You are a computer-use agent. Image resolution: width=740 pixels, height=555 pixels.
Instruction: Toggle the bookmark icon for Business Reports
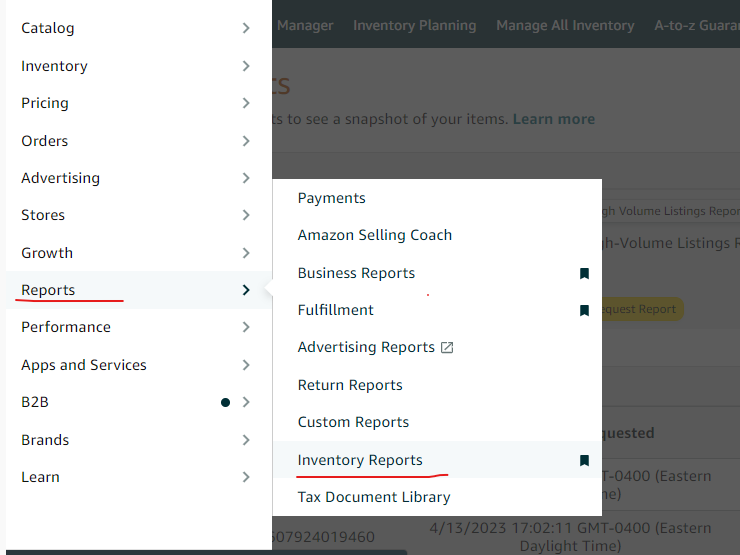584,273
